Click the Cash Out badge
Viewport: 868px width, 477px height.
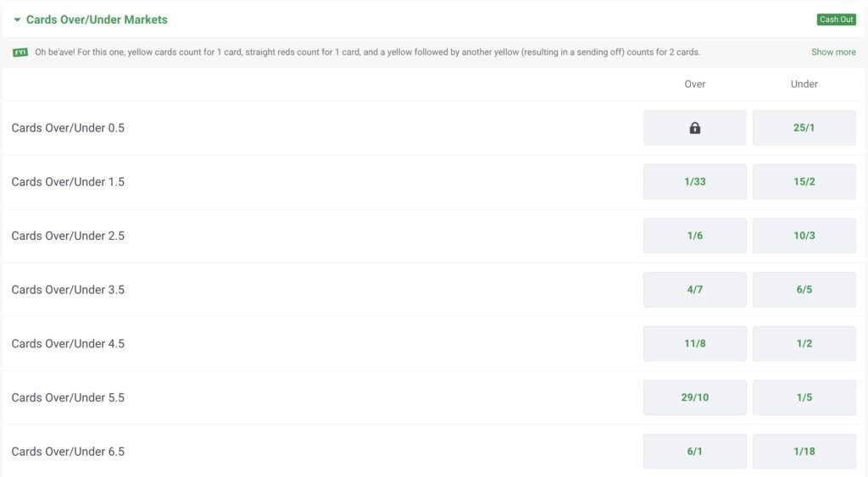836,19
